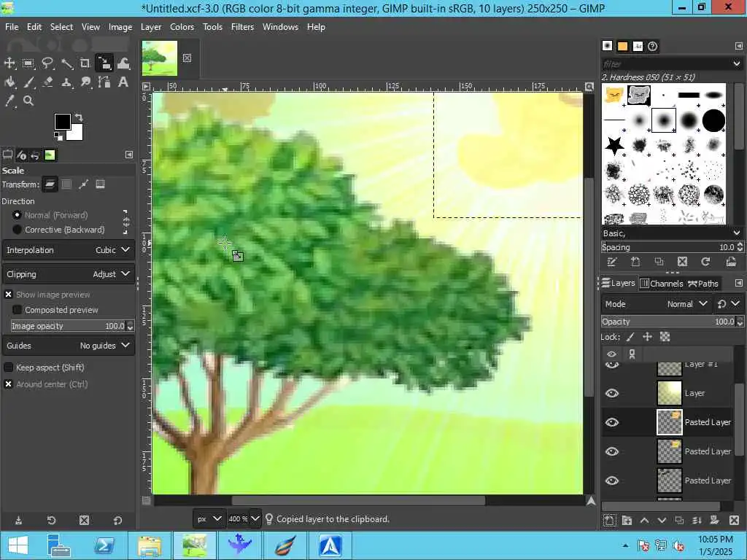Select the Move tool
This screenshot has width=747, height=560.
click(x=9, y=63)
